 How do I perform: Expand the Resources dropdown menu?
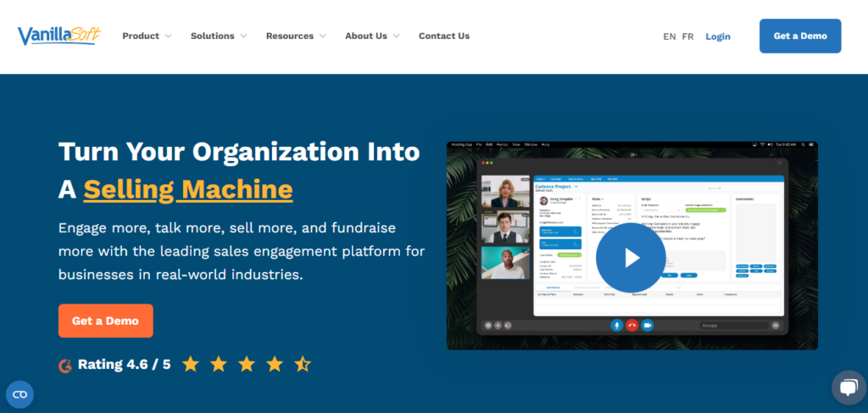[296, 36]
